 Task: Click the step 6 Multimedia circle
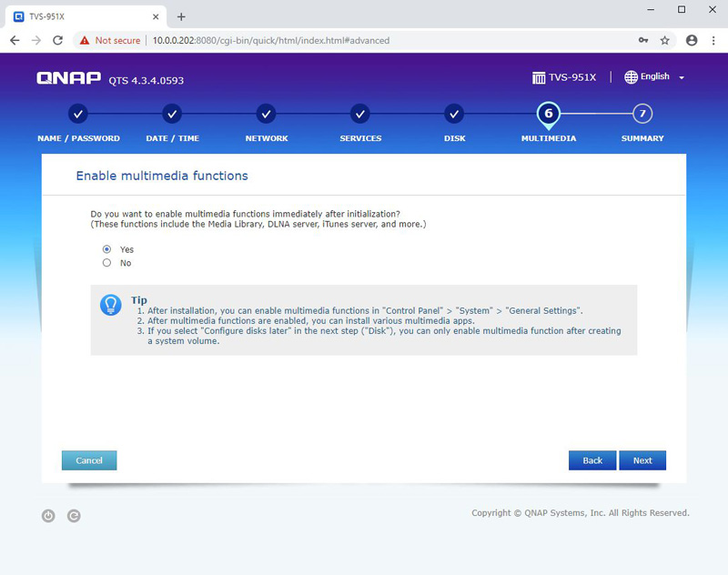coord(549,114)
